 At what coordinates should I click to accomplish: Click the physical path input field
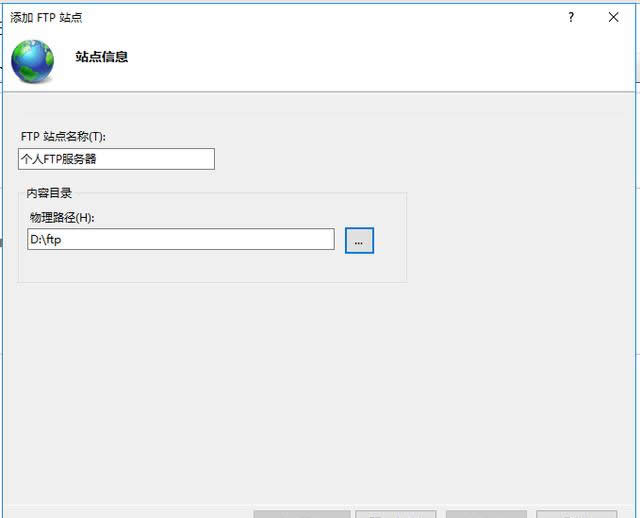click(x=181, y=239)
